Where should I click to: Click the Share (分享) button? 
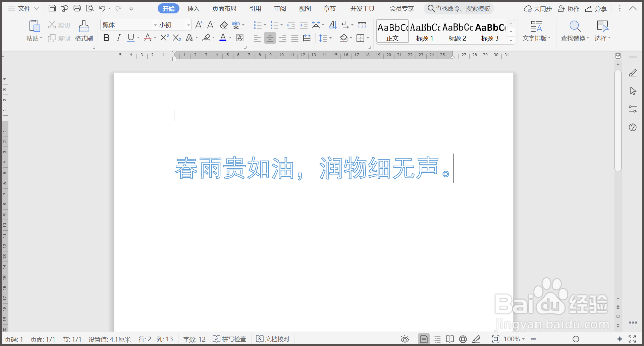(x=596, y=9)
